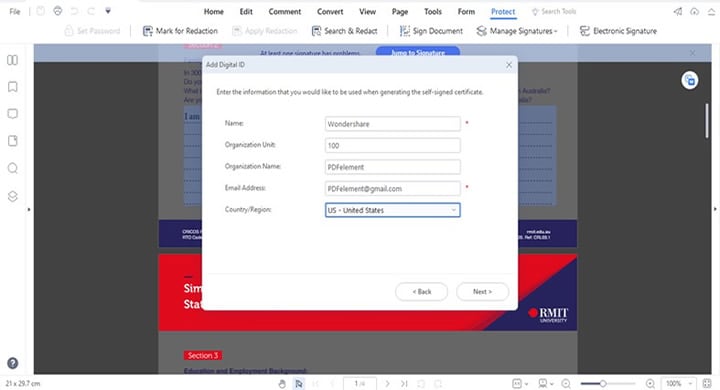The height and width of the screenshot is (390, 720).
Task: Click the Set Password button
Action: click(x=92, y=31)
